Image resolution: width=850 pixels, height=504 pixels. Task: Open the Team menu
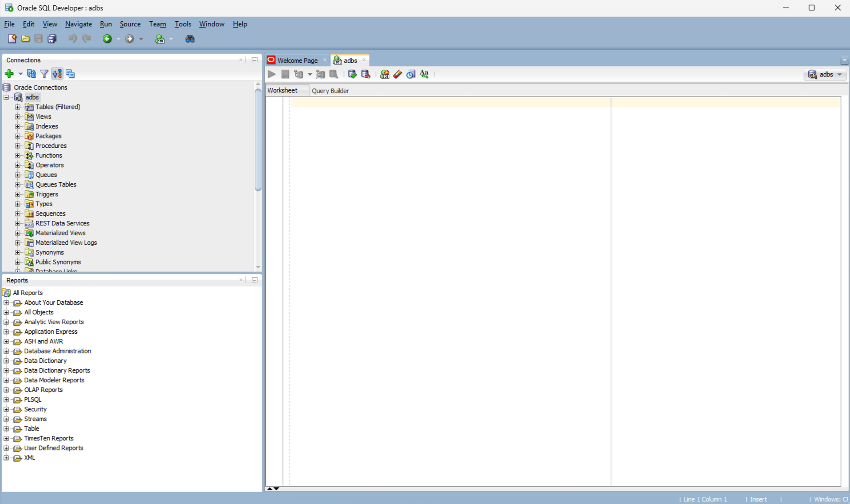point(158,24)
